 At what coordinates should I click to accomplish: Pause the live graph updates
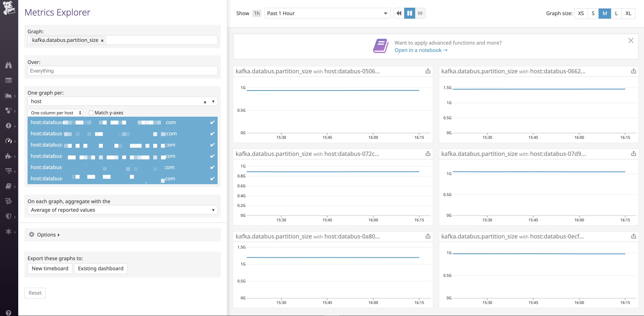tap(409, 13)
